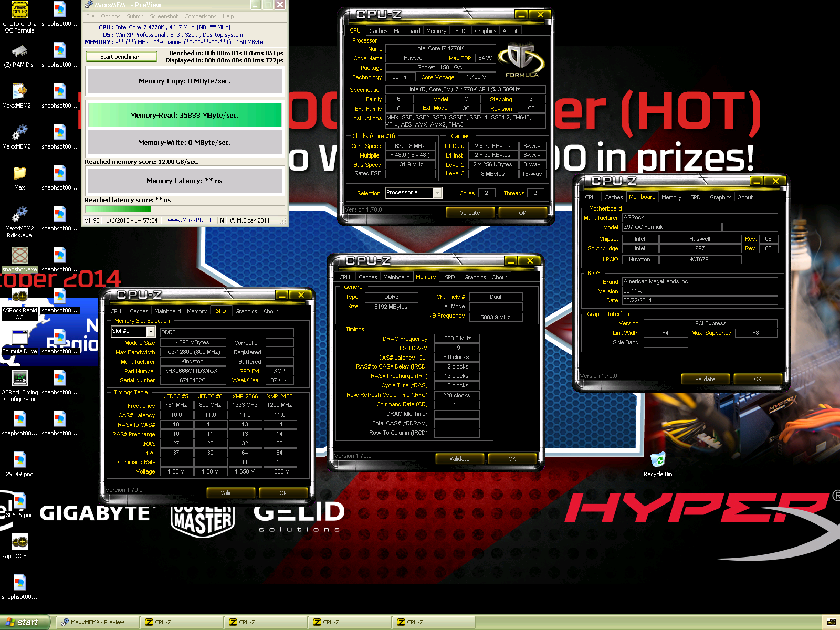Select the snaphsot00 icon beside the Max folder
840x630 pixels.
click(59, 178)
